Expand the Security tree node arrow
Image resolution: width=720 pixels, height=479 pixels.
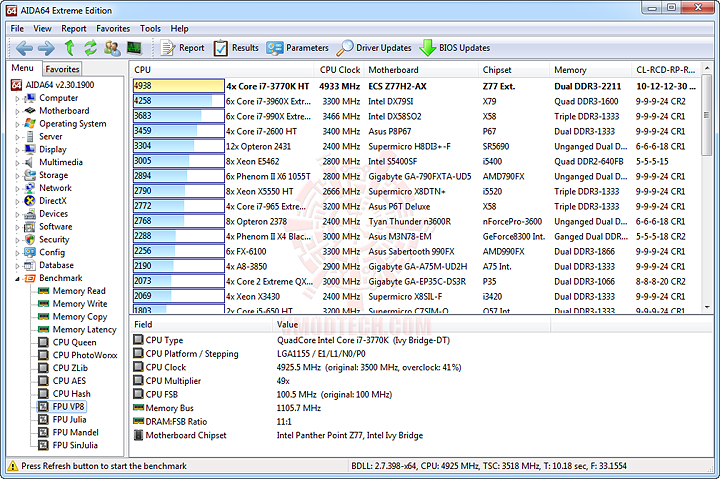(17, 240)
